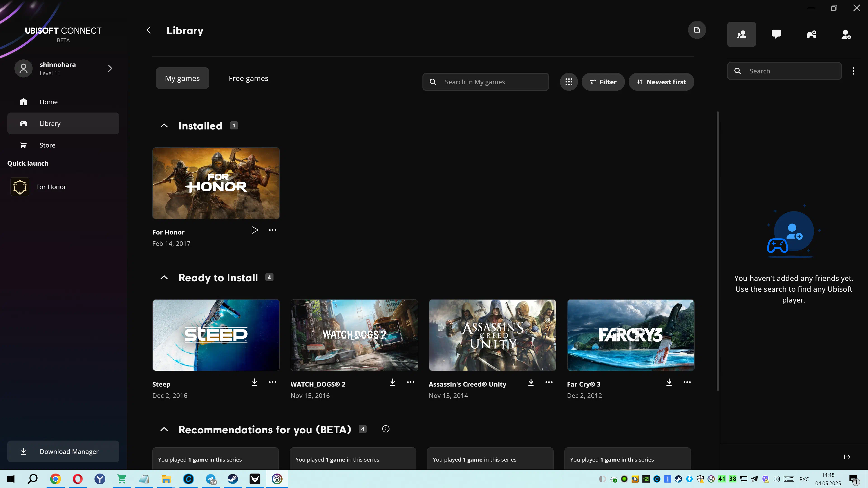This screenshot has width=868, height=488.
Task: Go to Home in sidebar
Action: [x=63, y=102]
